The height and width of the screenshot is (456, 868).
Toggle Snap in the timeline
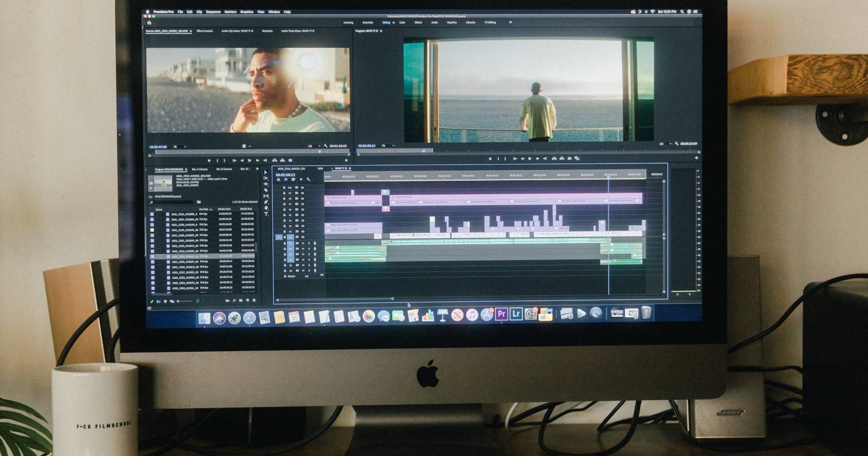click(x=285, y=180)
